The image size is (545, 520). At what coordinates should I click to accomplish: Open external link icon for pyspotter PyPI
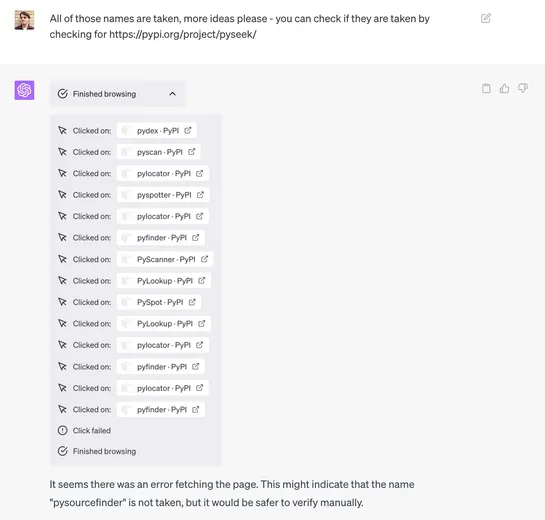click(x=200, y=195)
